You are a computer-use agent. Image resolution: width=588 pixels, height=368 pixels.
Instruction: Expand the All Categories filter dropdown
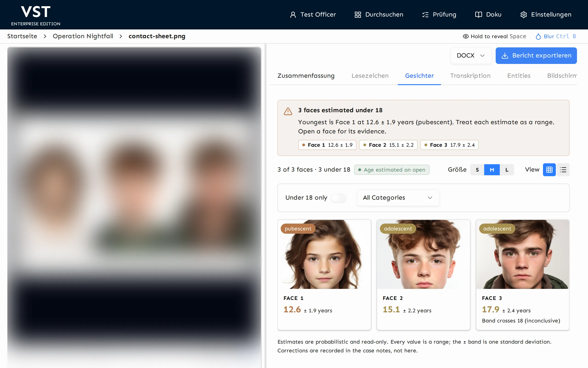[x=398, y=198]
